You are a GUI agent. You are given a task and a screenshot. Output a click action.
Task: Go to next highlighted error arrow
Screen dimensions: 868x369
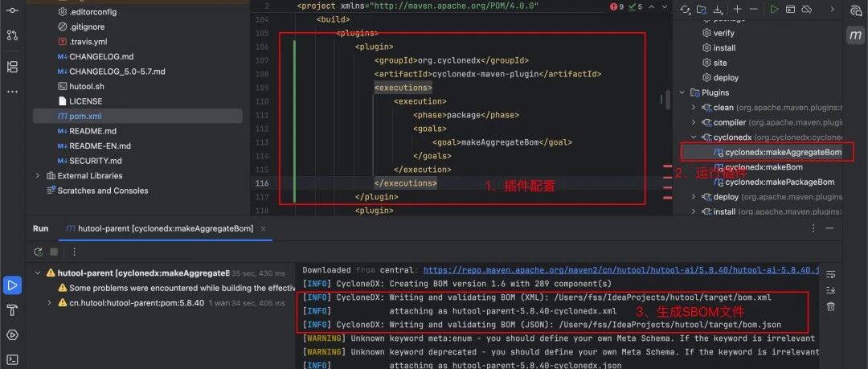665,7
